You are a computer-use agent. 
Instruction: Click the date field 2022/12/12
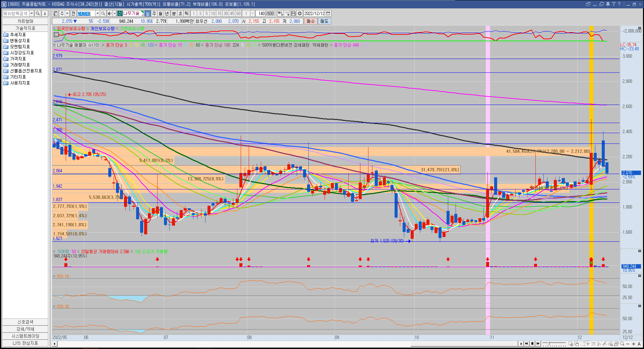[314, 13]
